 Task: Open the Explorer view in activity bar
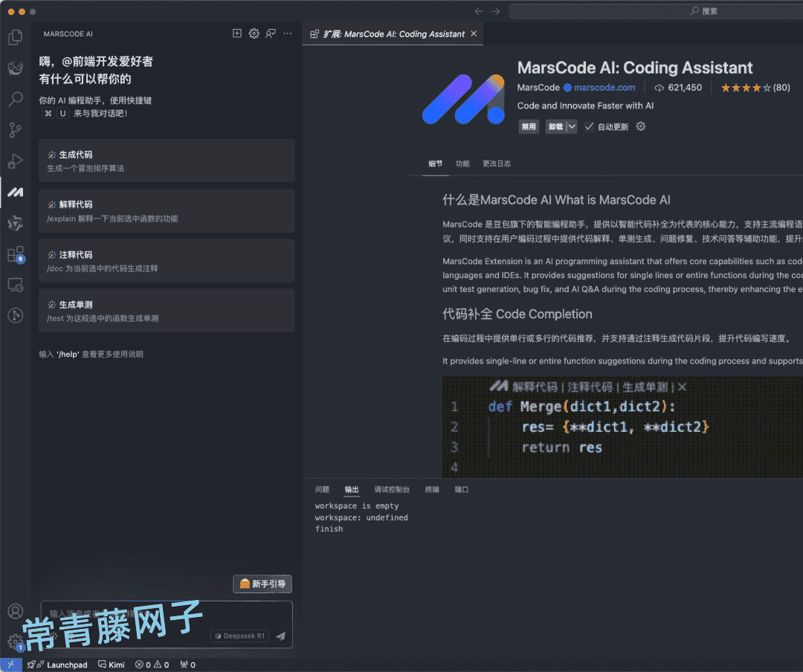(x=16, y=37)
